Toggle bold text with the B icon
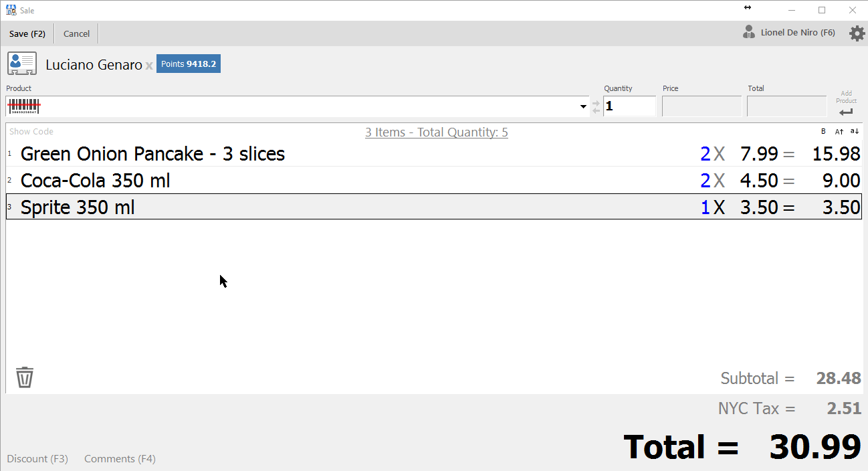 pos(823,132)
